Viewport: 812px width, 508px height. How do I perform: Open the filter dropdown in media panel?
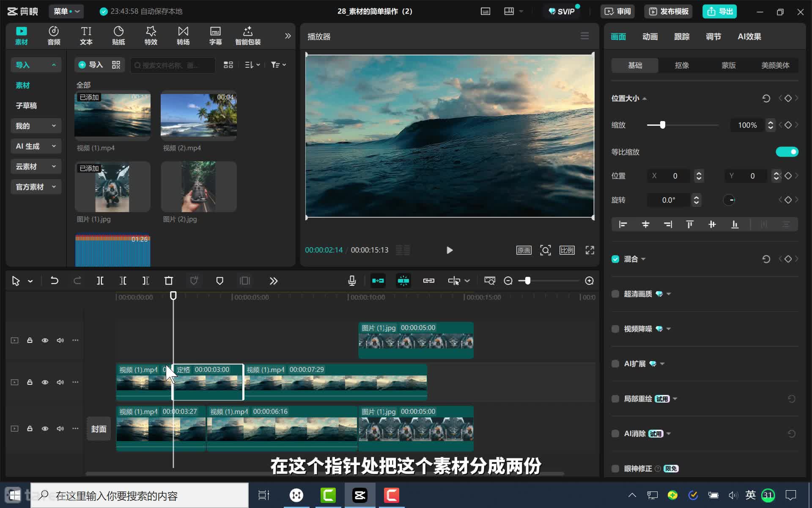pos(278,65)
